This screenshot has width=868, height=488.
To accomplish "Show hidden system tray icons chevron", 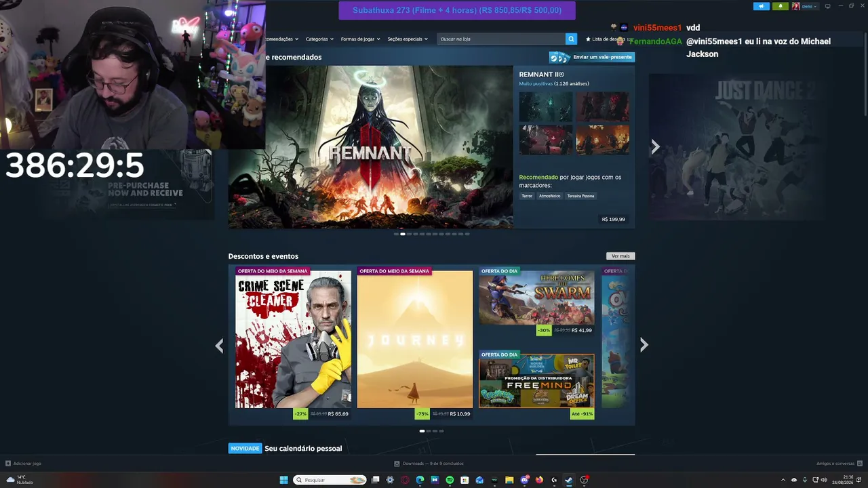I will 783,480.
